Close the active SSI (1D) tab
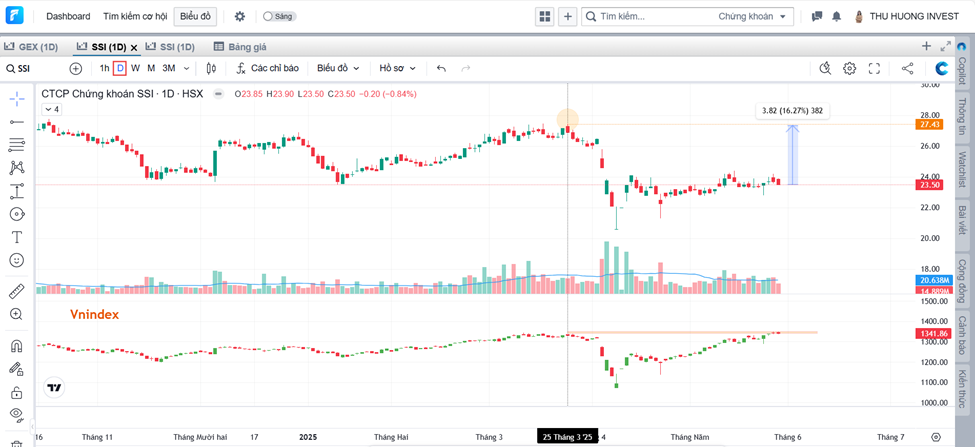975x447 pixels. click(x=134, y=47)
